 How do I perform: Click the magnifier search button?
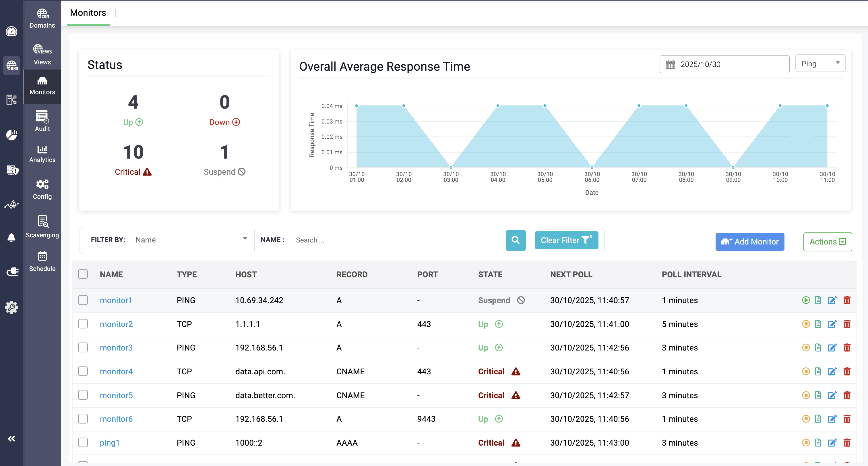(515, 240)
